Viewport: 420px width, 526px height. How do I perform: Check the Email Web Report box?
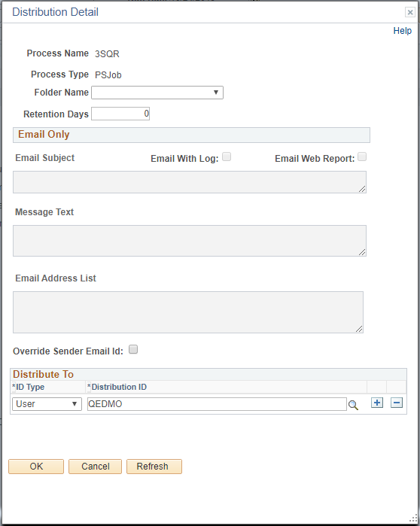(362, 157)
